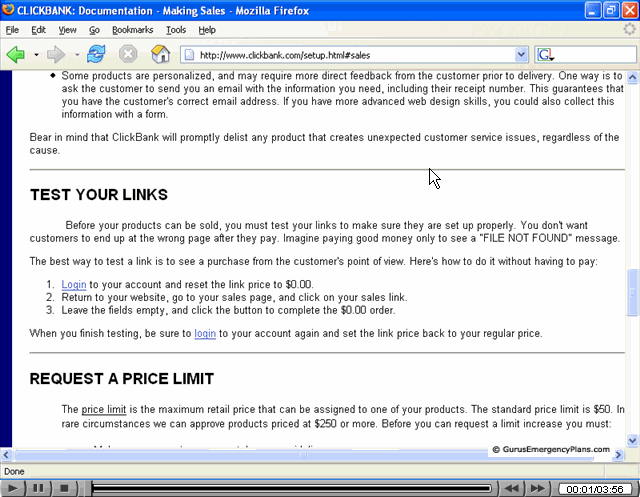Click the Stop loading icon
Viewport: 640px width, 497px height.
[128, 54]
